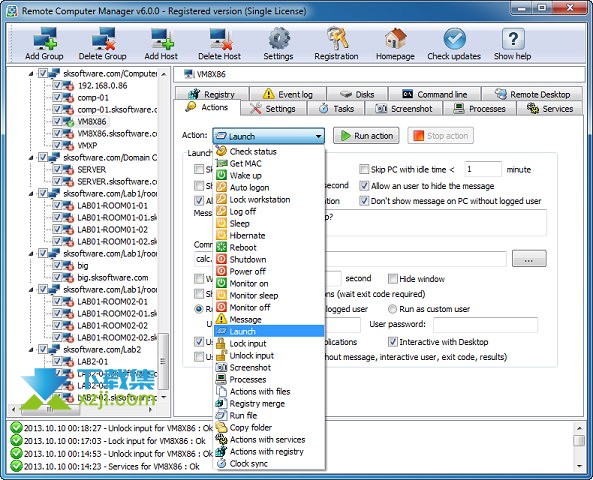
Task: Toggle Allow an user to hide the message
Action: [x=364, y=186]
